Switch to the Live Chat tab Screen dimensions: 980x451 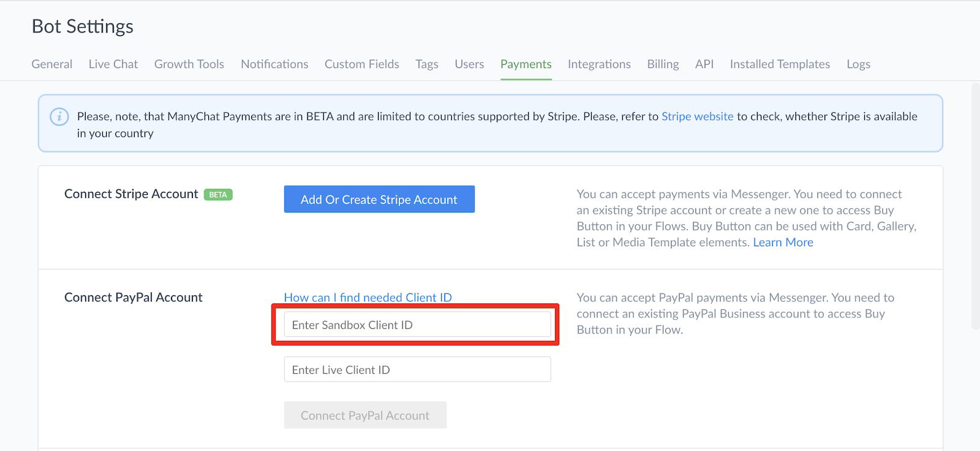point(113,64)
